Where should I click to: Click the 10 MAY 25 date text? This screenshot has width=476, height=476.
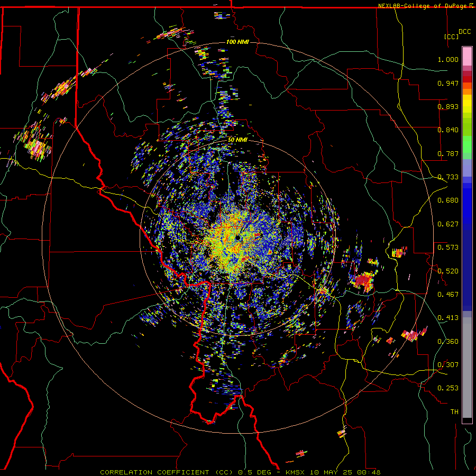(x=331, y=472)
